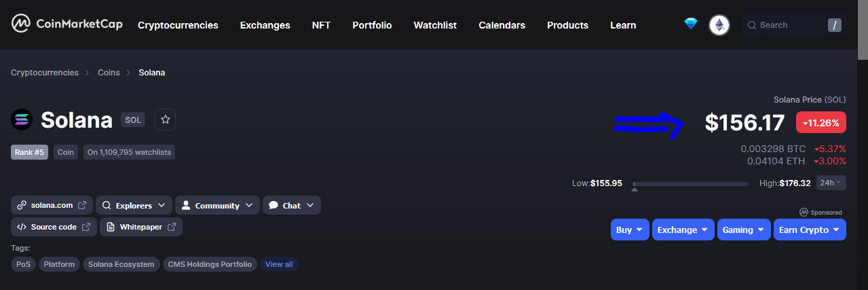Click the CoinMarketCap logo
This screenshot has height=290, width=868.
point(67,25)
